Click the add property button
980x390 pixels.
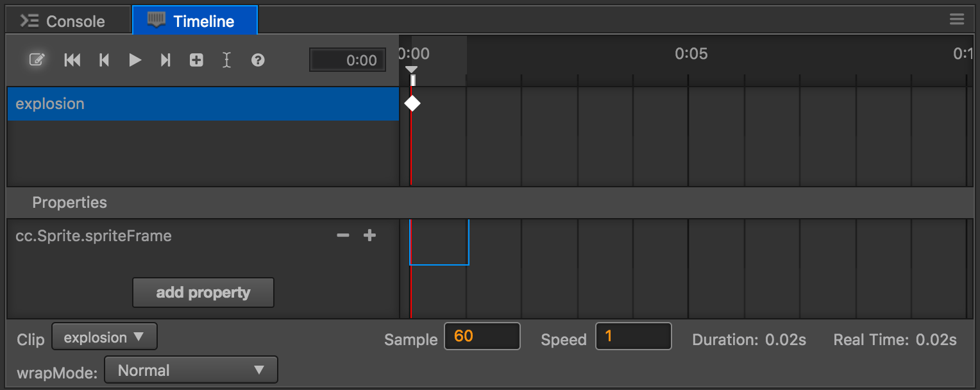pyautogui.click(x=203, y=292)
